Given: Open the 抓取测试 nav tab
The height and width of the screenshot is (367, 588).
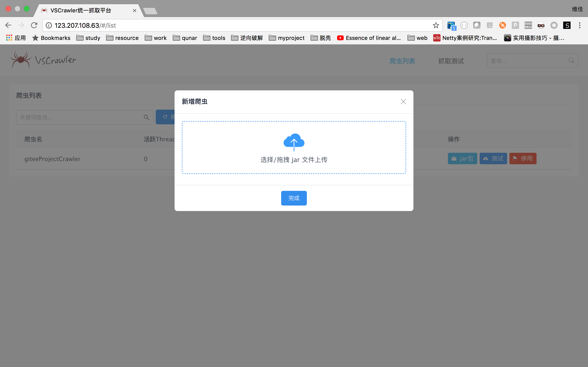Looking at the screenshot, I should tap(451, 61).
